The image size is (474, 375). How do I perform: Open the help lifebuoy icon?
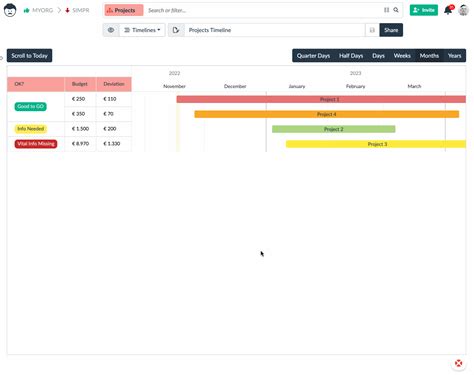(x=459, y=363)
